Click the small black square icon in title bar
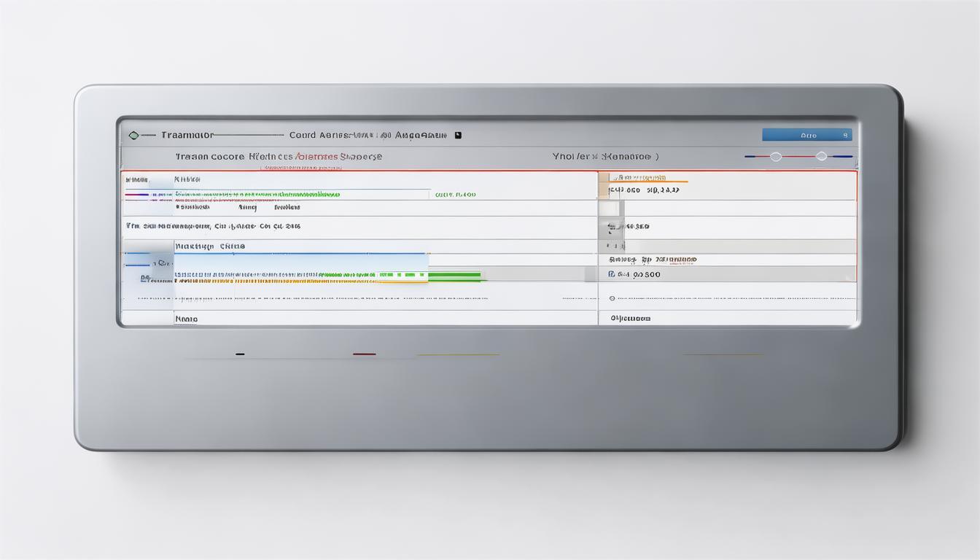The image size is (980, 560). click(x=458, y=135)
